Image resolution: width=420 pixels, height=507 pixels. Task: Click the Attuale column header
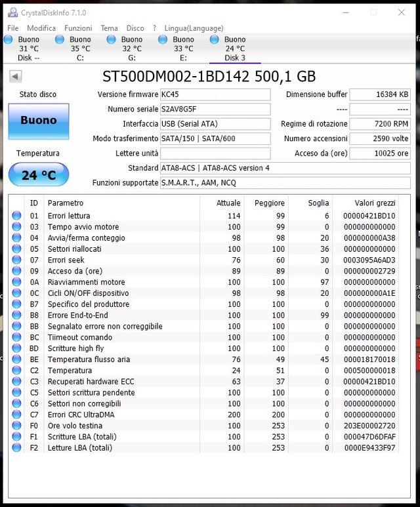click(222, 203)
